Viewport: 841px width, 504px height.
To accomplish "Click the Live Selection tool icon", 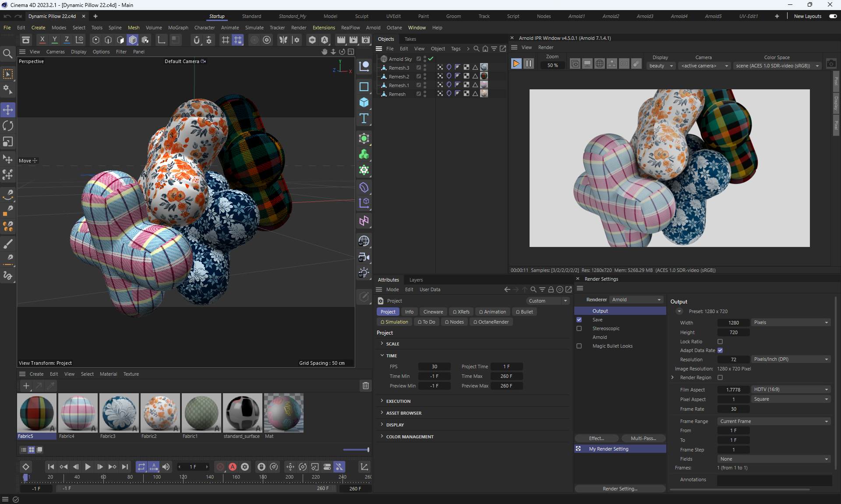I will click(x=8, y=74).
